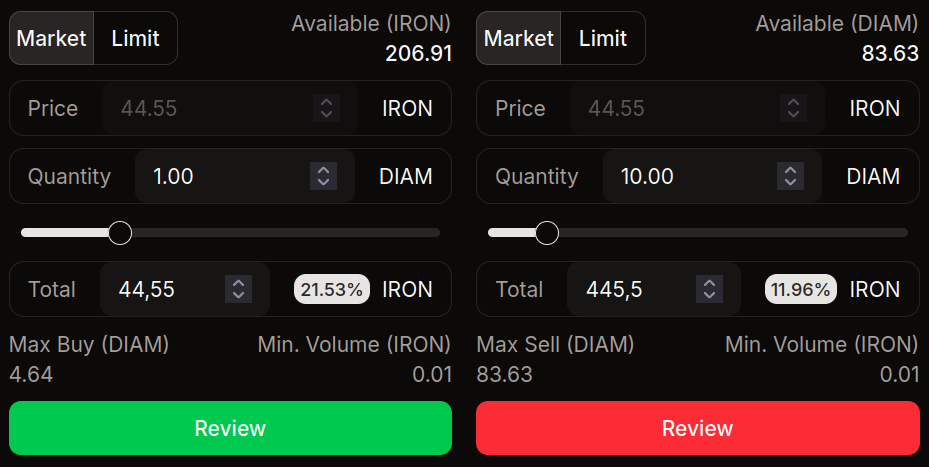Click the sell amount slider handle
929x467 pixels.
(547, 233)
